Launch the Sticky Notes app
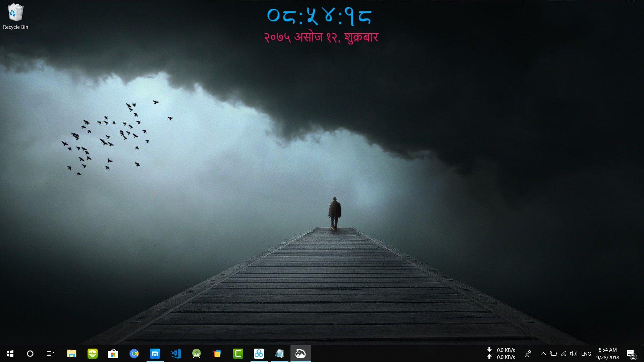This screenshot has width=644, height=362. point(217,353)
